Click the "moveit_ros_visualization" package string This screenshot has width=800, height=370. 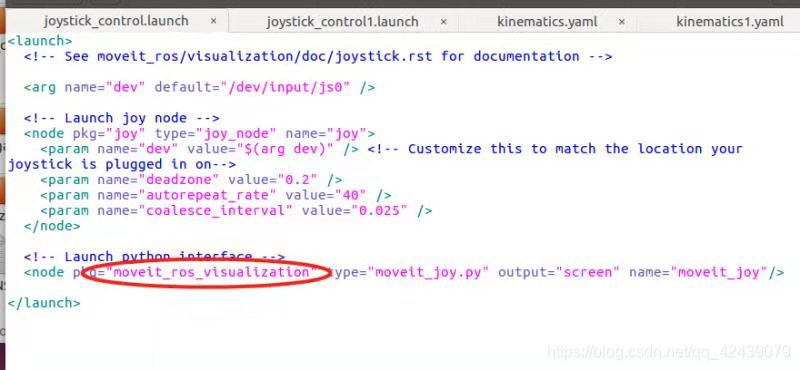coord(211,272)
